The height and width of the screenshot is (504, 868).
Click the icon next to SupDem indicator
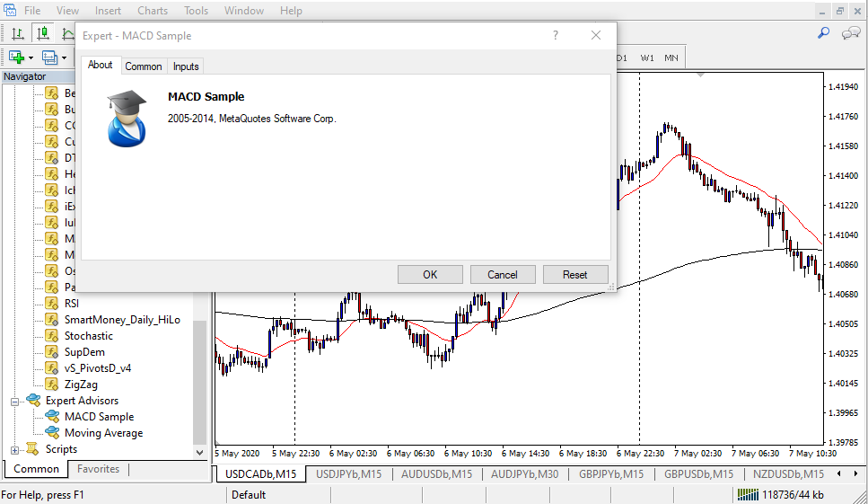pyautogui.click(x=51, y=351)
